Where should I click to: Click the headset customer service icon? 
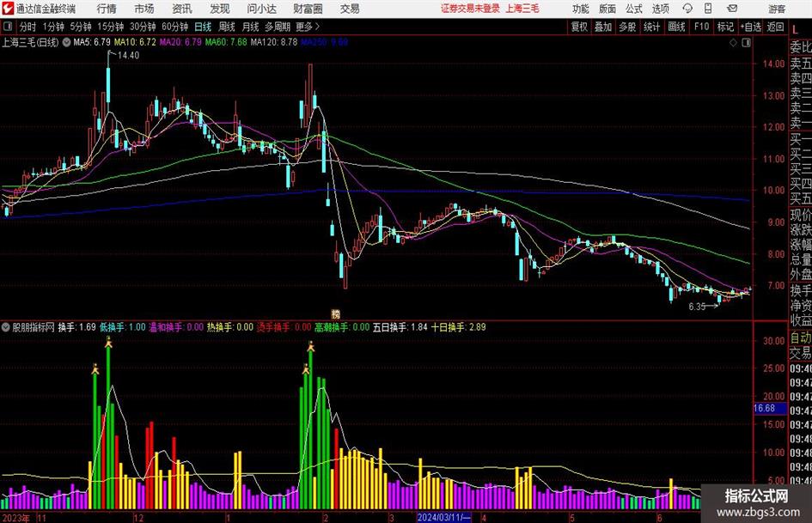[x=687, y=9]
